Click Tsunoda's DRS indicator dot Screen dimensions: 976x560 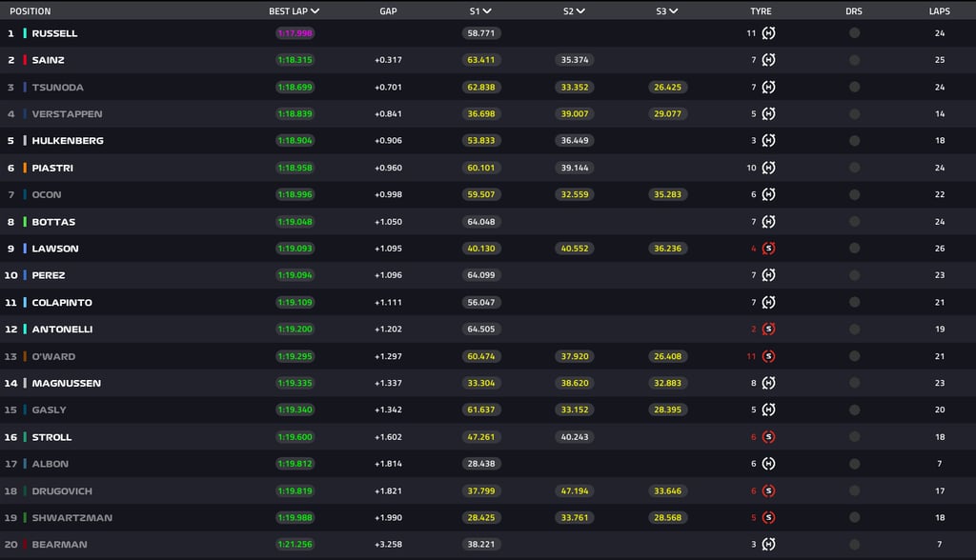[x=855, y=87]
